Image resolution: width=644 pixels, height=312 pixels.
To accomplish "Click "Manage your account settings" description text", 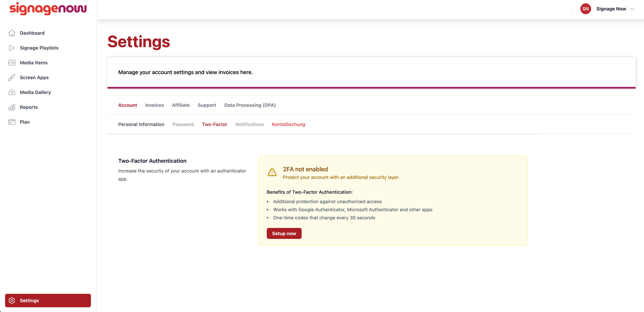I will pos(185,72).
